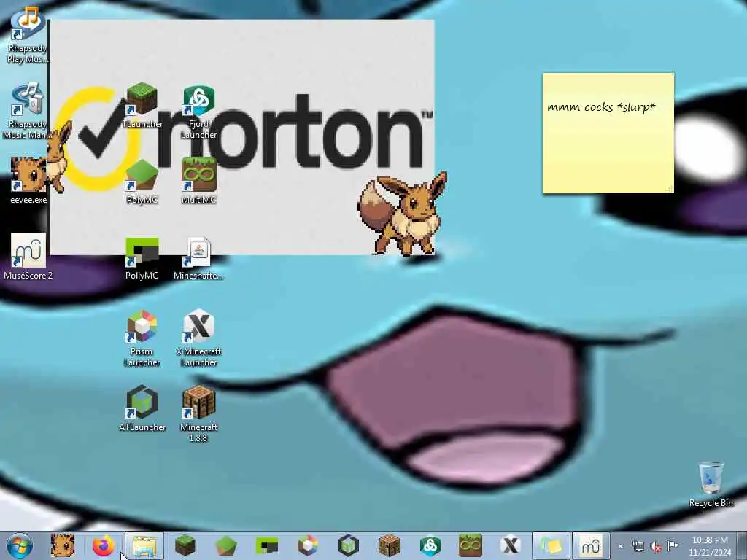Image resolution: width=747 pixels, height=560 pixels.
Task: Click PolyMC taskbar icon
Action: click(226, 545)
